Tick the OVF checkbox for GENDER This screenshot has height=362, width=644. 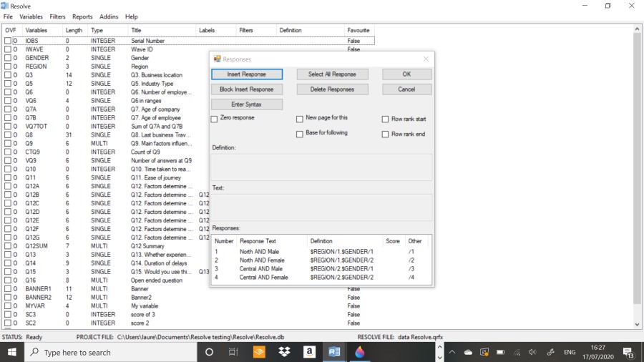tap(8, 58)
